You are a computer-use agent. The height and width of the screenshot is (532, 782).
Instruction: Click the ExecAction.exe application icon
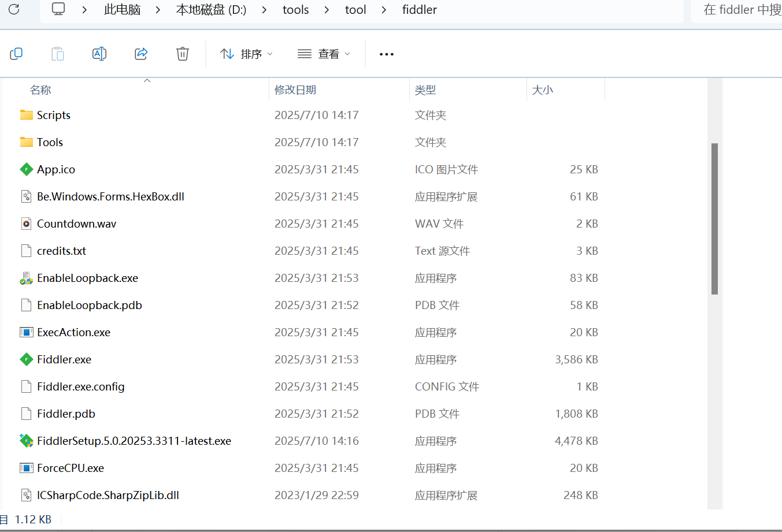[27, 332]
